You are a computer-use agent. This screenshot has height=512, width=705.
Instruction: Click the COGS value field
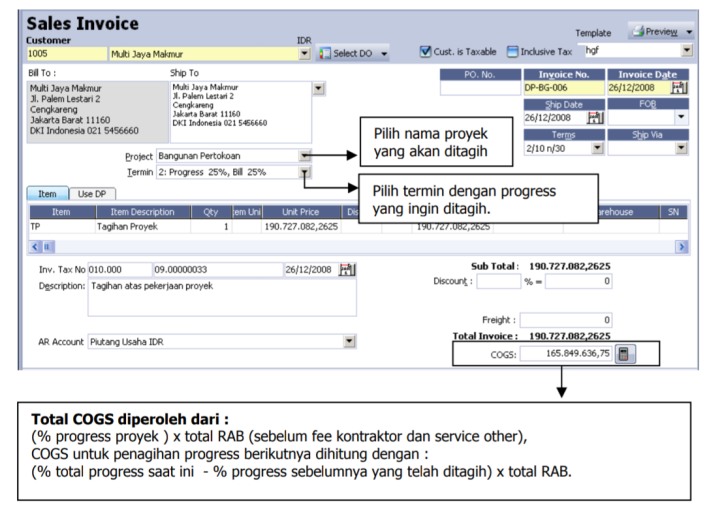pyautogui.click(x=566, y=354)
